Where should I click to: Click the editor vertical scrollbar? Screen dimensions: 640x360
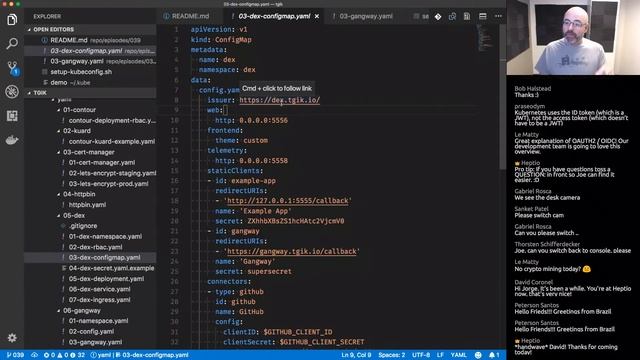(x=503, y=97)
